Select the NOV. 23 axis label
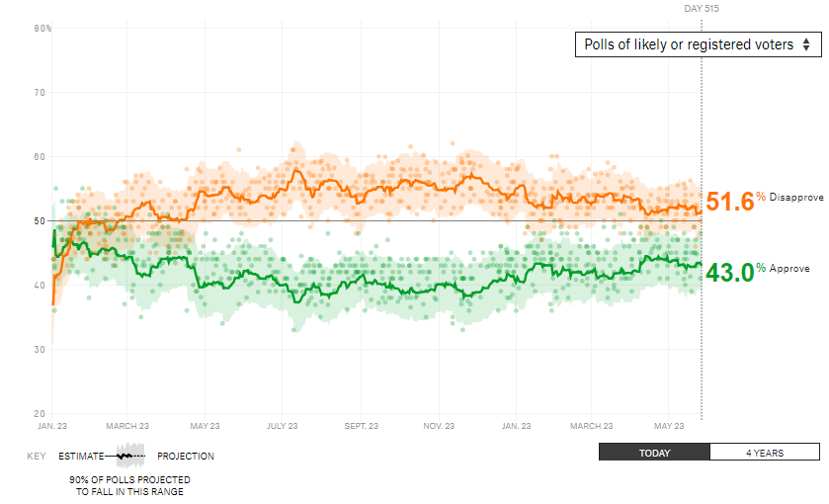This screenshot has width=829, height=504. [x=439, y=426]
